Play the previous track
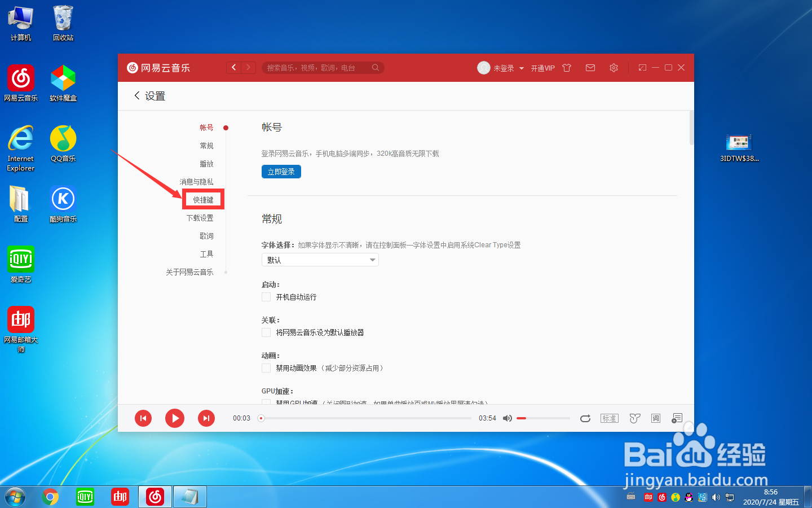This screenshot has height=508, width=812. tap(143, 418)
